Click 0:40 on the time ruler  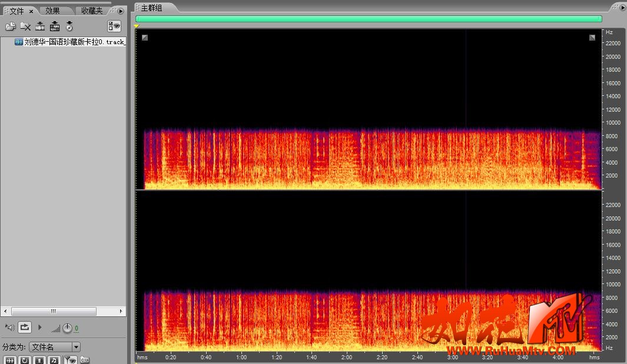pos(206,357)
